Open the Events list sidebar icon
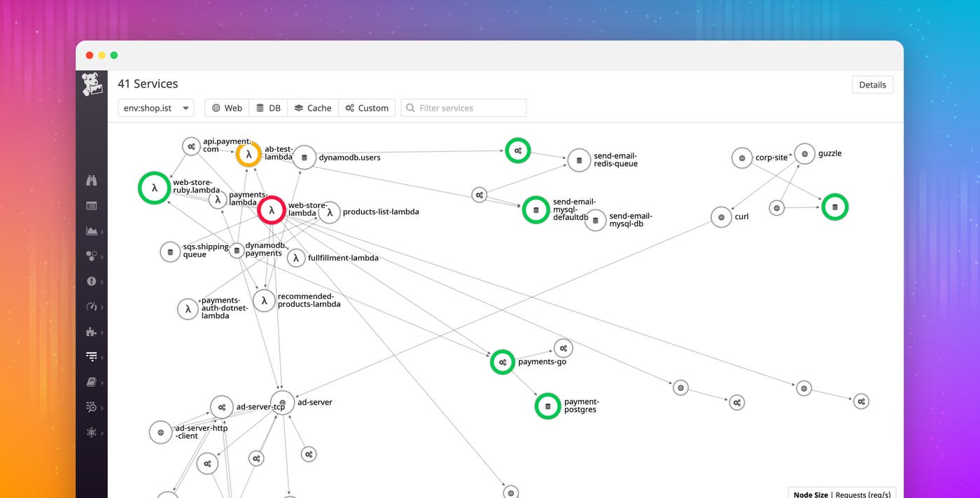The width and height of the screenshot is (980, 498). coord(92,205)
